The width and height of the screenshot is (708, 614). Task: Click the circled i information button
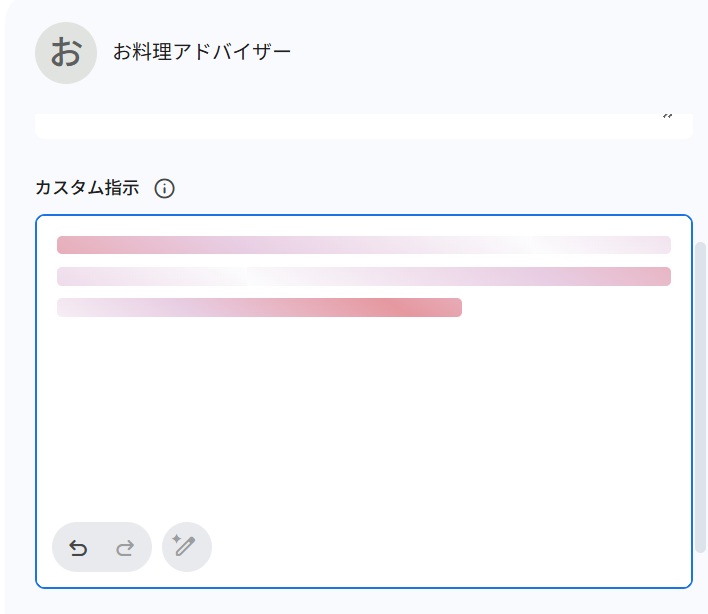point(164,188)
